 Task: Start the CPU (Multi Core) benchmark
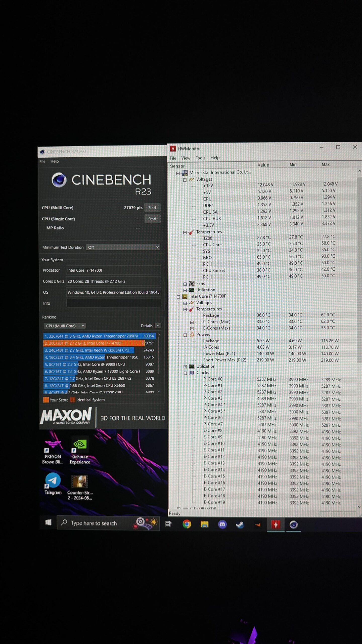pos(152,208)
